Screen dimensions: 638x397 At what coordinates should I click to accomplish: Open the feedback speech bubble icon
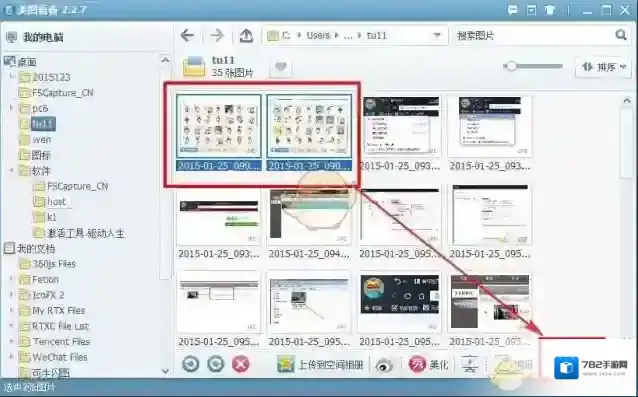(x=513, y=10)
